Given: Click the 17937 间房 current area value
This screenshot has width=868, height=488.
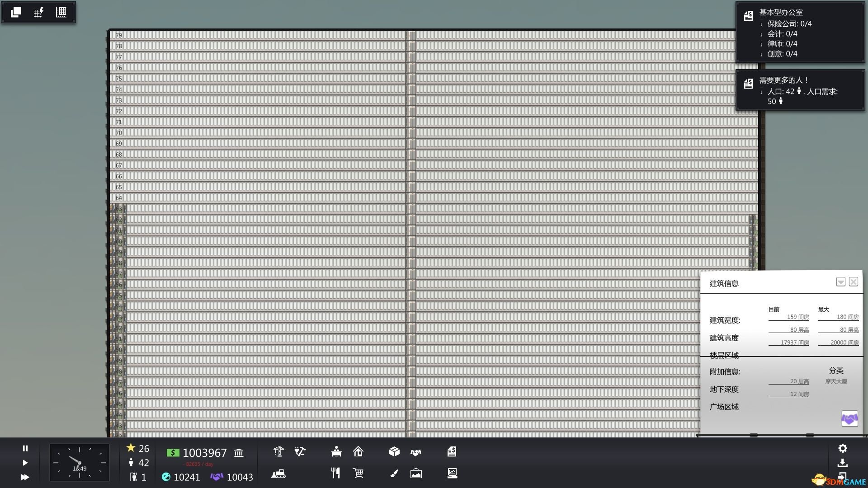Looking at the screenshot, I should point(795,343).
